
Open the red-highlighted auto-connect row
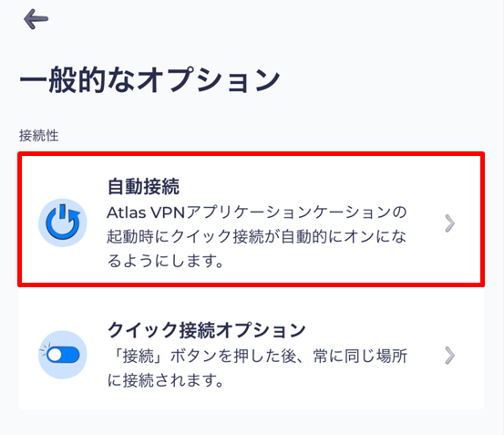click(251, 219)
